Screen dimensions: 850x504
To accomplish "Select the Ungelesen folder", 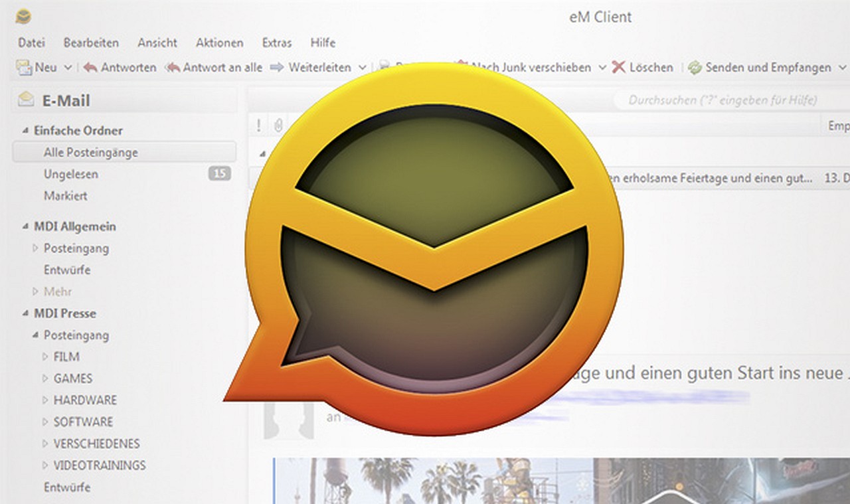I will [x=71, y=174].
